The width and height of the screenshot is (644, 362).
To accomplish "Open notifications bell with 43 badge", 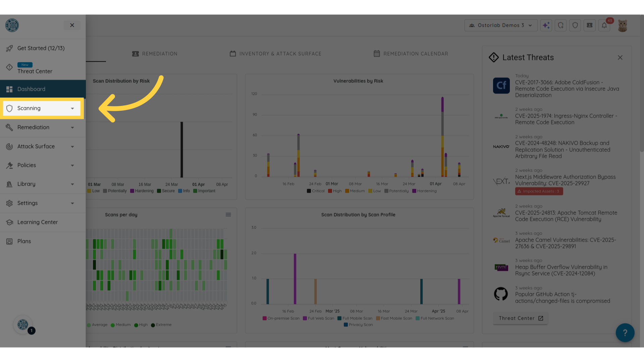I will pyautogui.click(x=604, y=25).
